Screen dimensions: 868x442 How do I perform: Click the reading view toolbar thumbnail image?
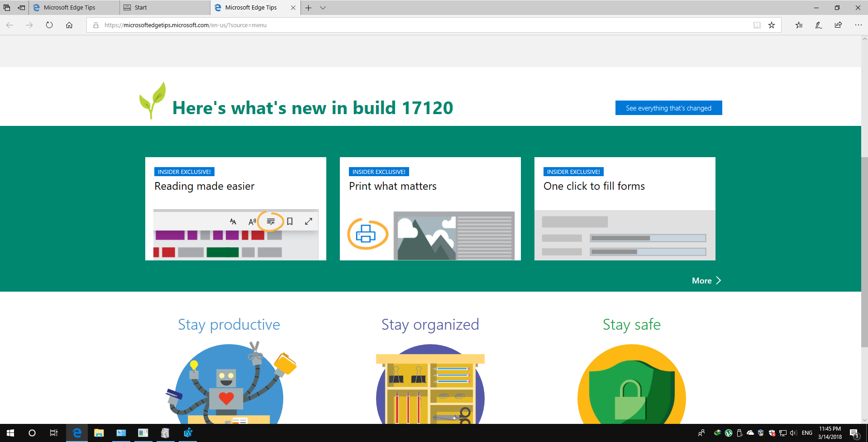[236, 235]
